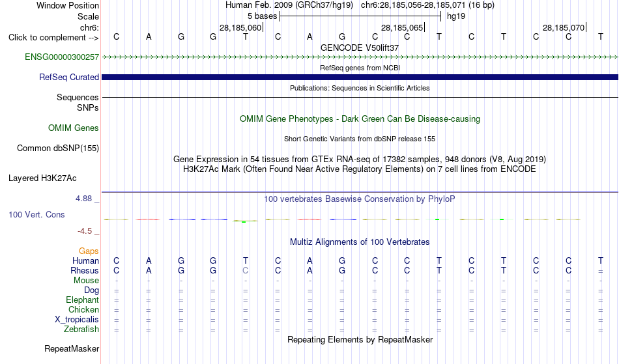Click the first base C in sequence ruler
Viewport: 619px width, 364px height.
coord(116,36)
